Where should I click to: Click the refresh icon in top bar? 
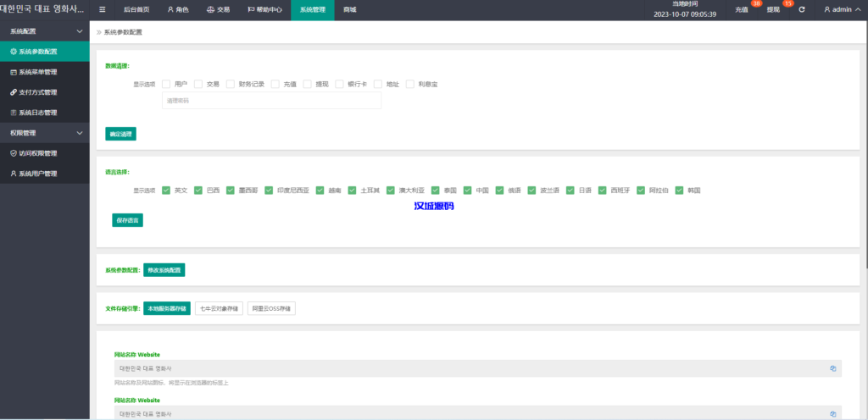pyautogui.click(x=802, y=10)
